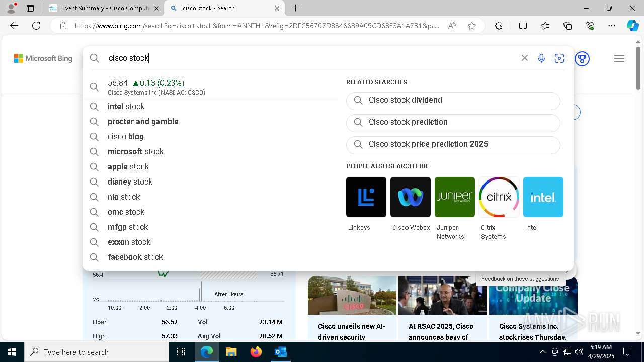
Task: Go back to previous page
Action: [14, 26]
